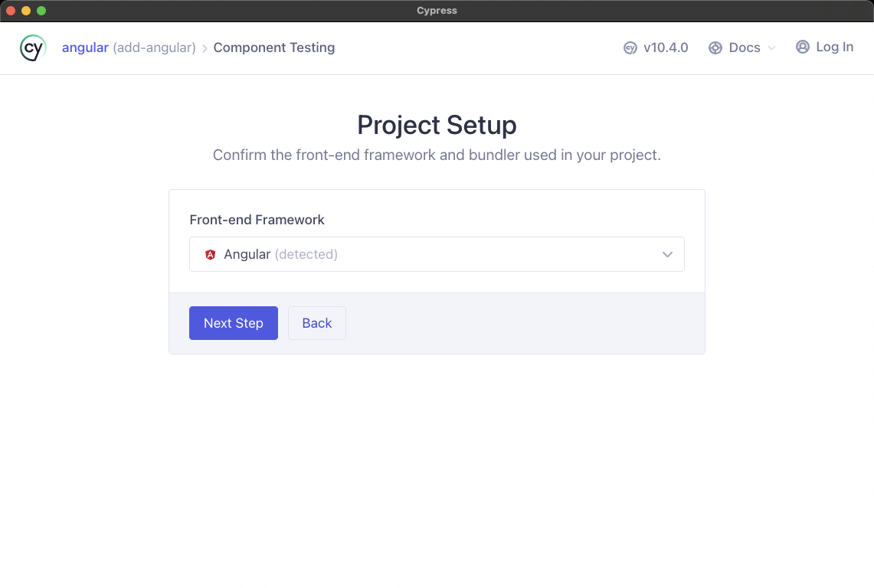Open the Front-end Framework dropdown arrow
Viewport: 874px width, 588px height.
coord(667,255)
